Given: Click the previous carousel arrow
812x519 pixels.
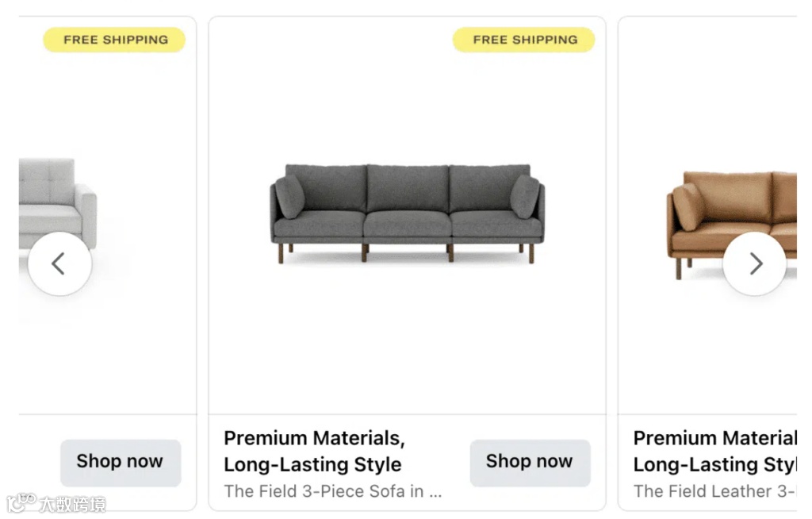Looking at the screenshot, I should (x=59, y=264).
